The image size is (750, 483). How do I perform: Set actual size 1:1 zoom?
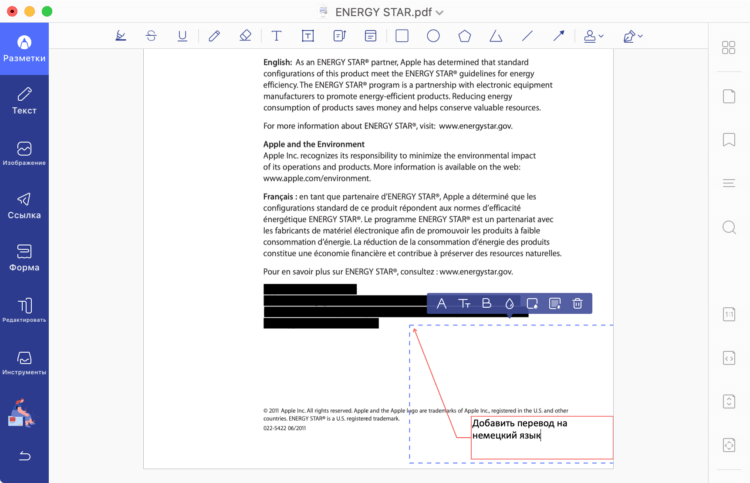(x=728, y=314)
